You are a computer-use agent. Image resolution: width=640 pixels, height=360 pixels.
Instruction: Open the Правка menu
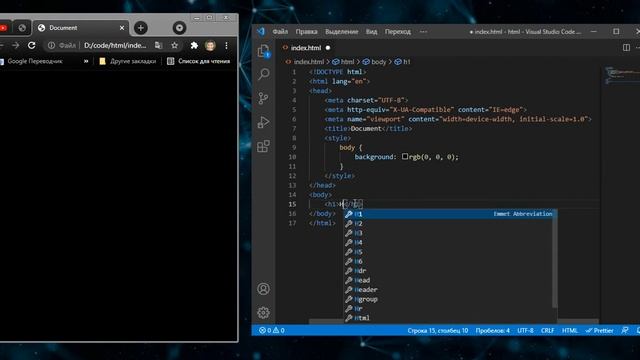pos(307,31)
